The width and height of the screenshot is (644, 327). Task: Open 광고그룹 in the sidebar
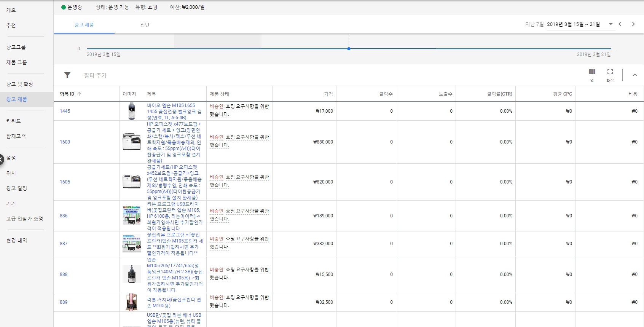[16, 47]
